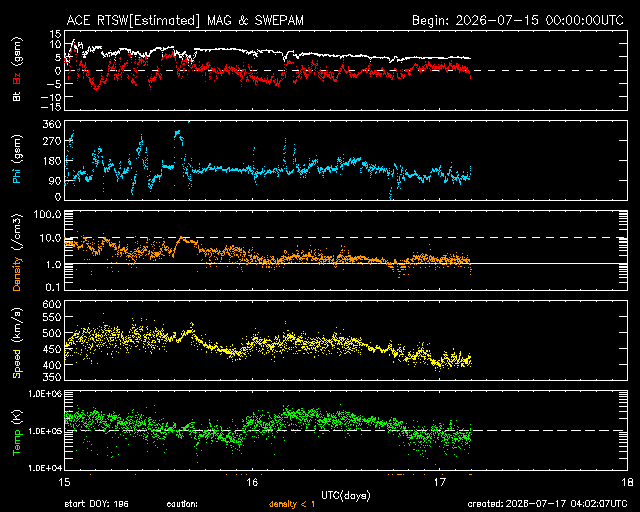This screenshot has width=640, height=512.
Task: Click the orange 'density < 1' caution text
Action: (292, 504)
